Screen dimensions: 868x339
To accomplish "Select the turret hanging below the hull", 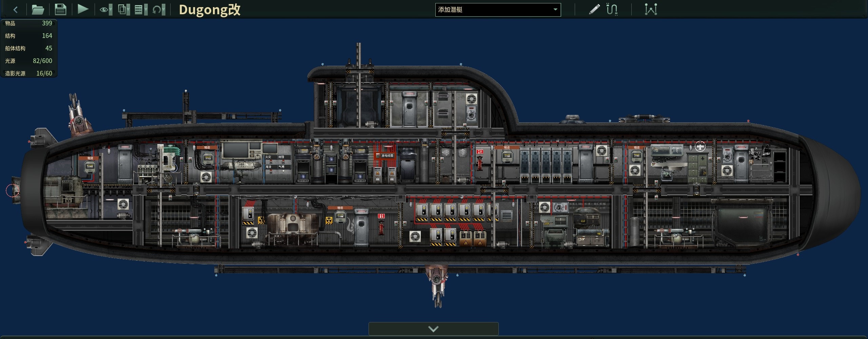I will (x=437, y=286).
